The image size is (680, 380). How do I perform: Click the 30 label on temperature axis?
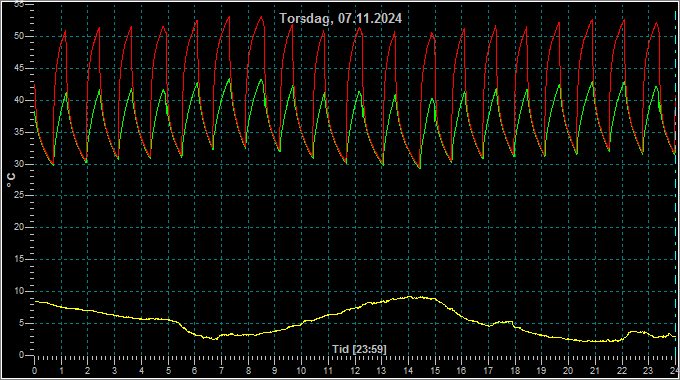(19, 164)
